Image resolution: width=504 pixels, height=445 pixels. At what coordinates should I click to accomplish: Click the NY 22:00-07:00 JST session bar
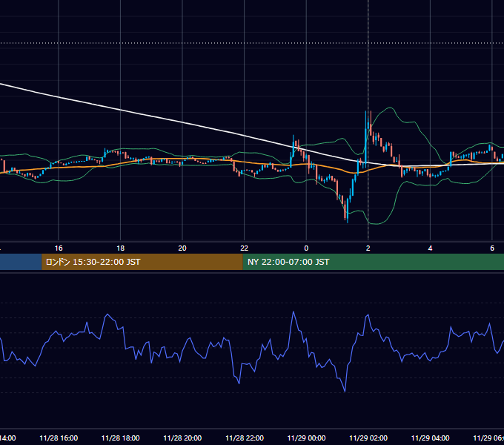[373, 262]
